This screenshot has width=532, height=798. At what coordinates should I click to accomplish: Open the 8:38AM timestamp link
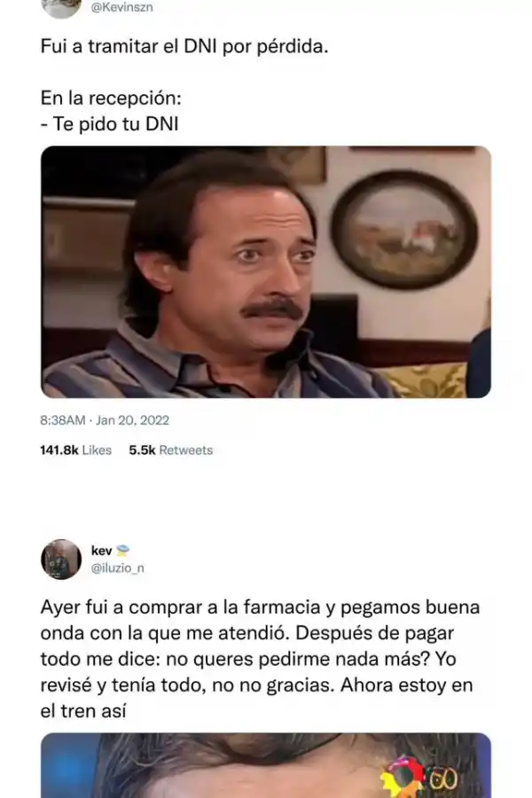pyautogui.click(x=63, y=420)
